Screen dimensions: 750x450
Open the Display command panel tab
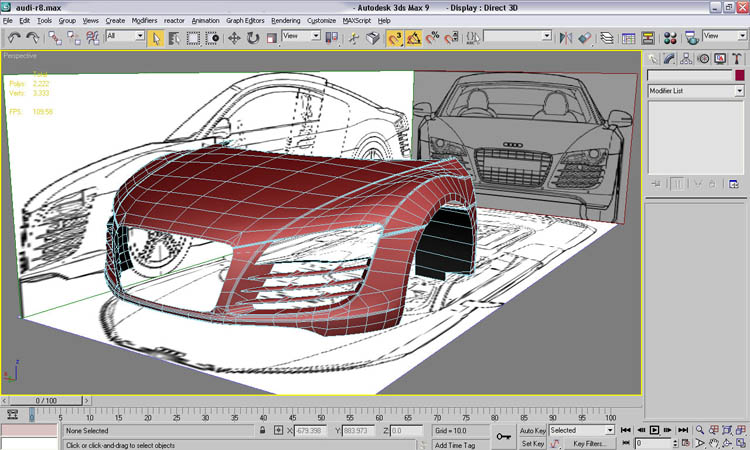[x=722, y=59]
